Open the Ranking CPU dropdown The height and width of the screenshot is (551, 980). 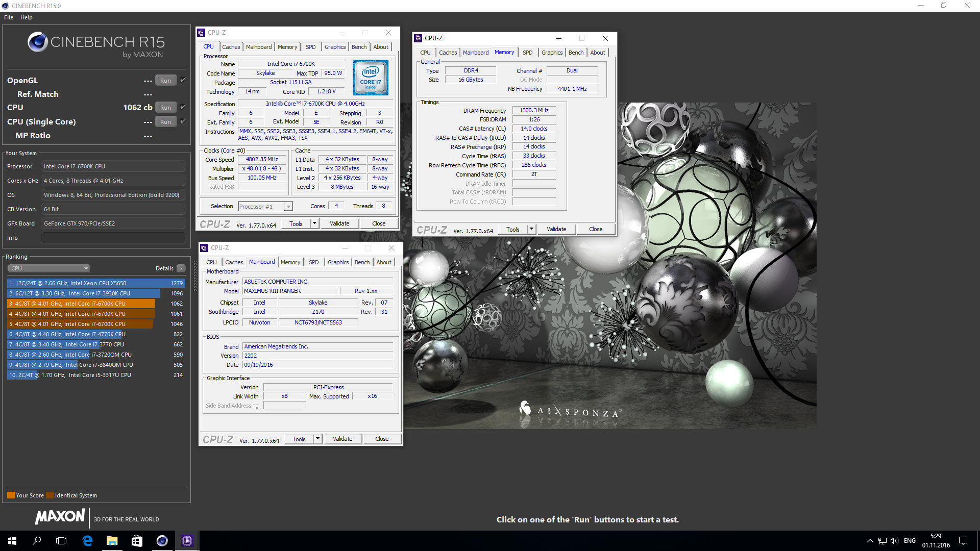pyautogui.click(x=49, y=268)
